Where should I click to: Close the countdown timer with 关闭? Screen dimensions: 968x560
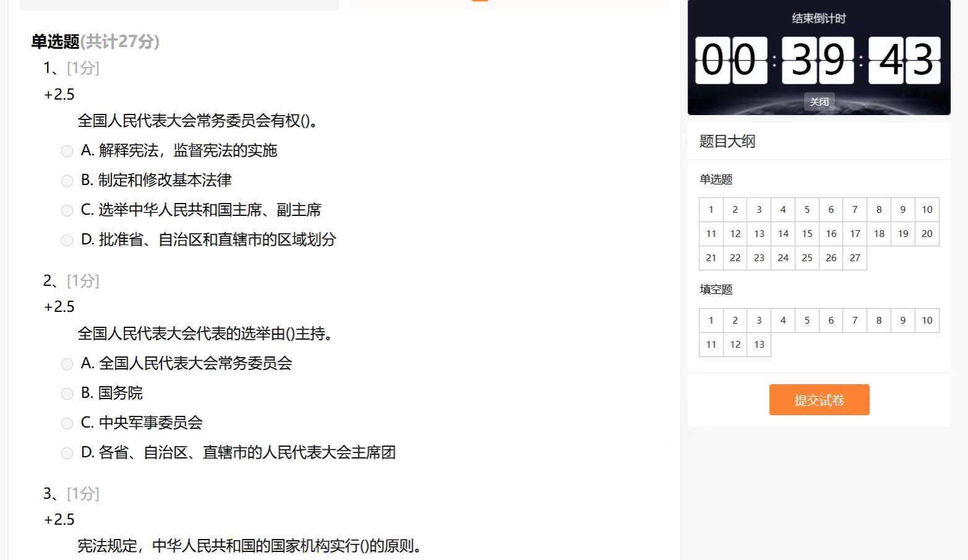click(819, 101)
